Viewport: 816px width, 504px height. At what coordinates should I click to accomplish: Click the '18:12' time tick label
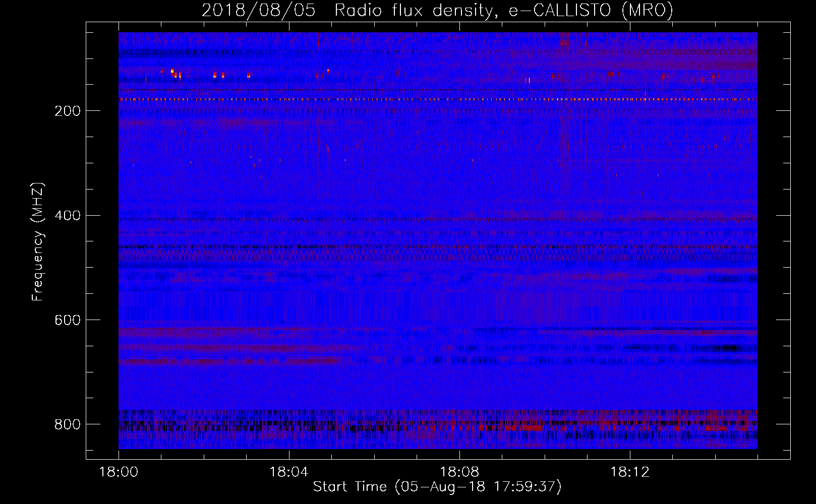tap(630, 472)
